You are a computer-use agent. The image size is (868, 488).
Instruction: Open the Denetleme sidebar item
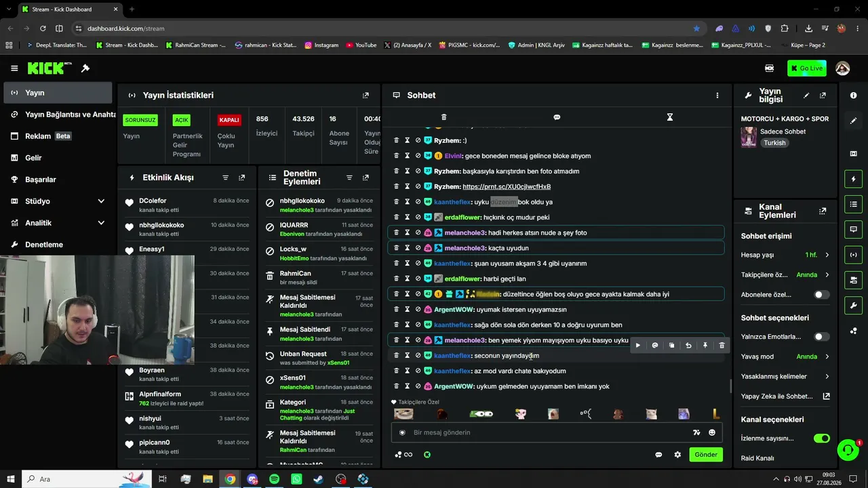click(58, 245)
